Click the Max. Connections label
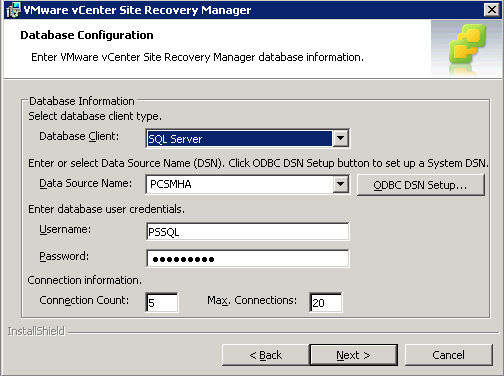 (252, 300)
